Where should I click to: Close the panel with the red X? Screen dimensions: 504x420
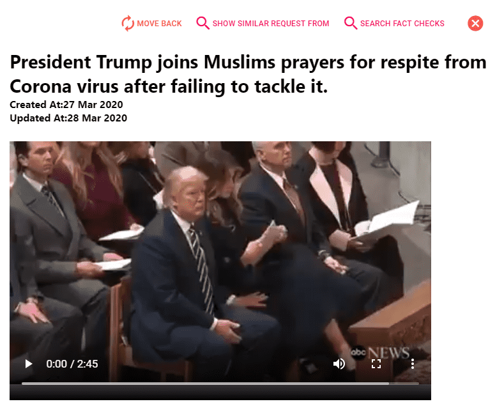475,23
